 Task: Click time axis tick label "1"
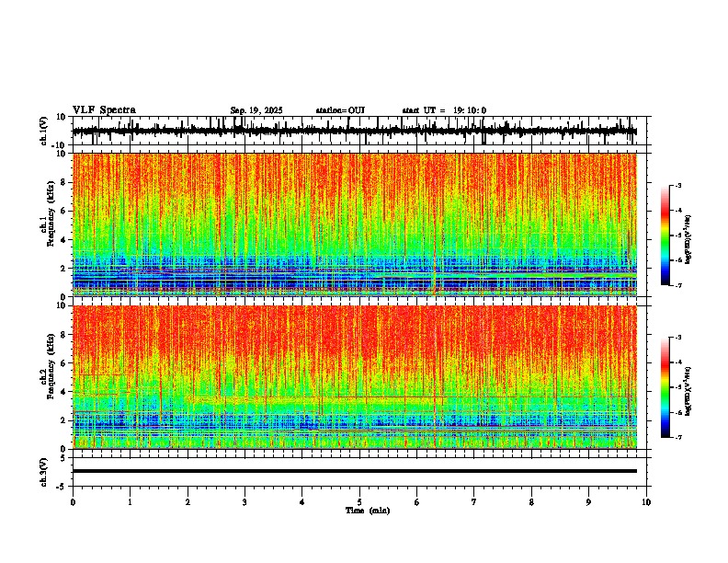pos(130,502)
